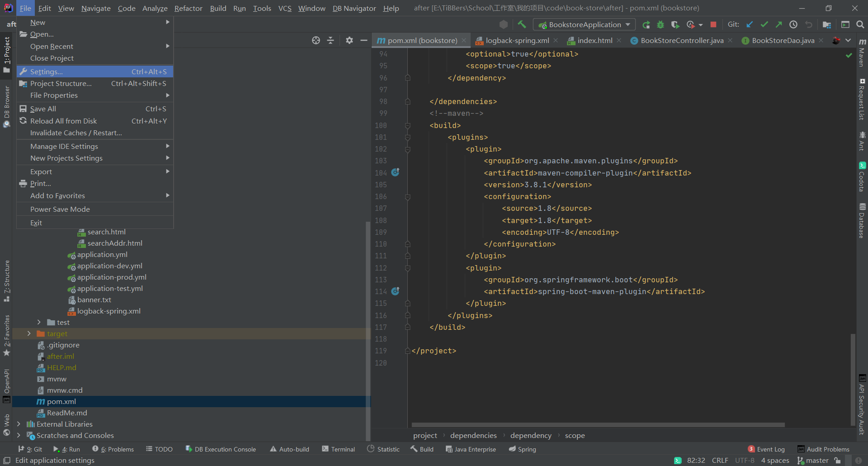Screen dimensions: 868x466
Task: Commit changes using the Git checkmark icon
Action: 765,24
